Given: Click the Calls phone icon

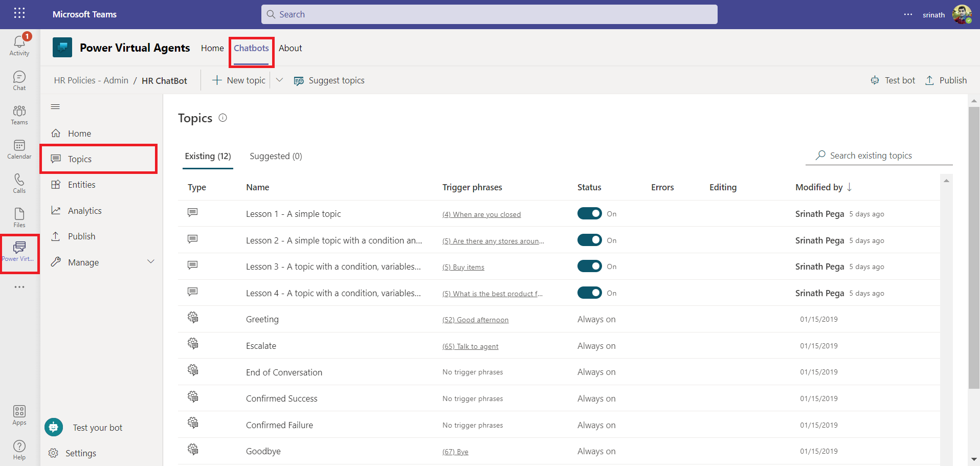Looking at the screenshot, I should pyautogui.click(x=19, y=180).
